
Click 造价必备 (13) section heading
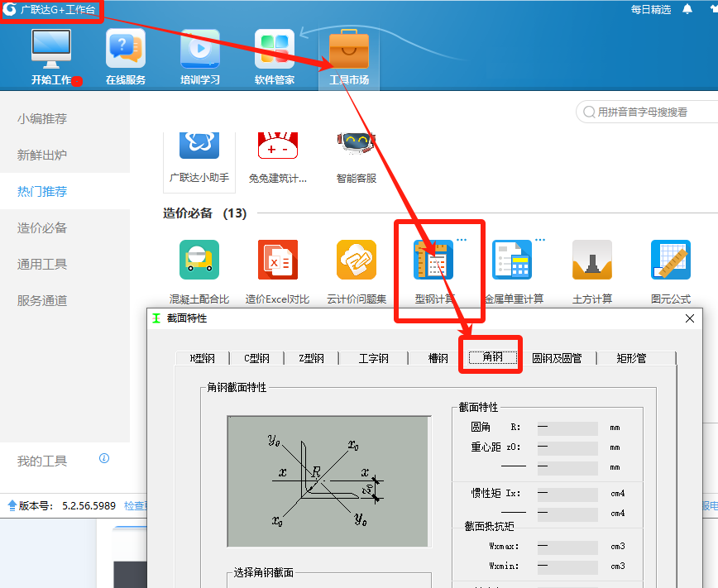click(x=204, y=213)
